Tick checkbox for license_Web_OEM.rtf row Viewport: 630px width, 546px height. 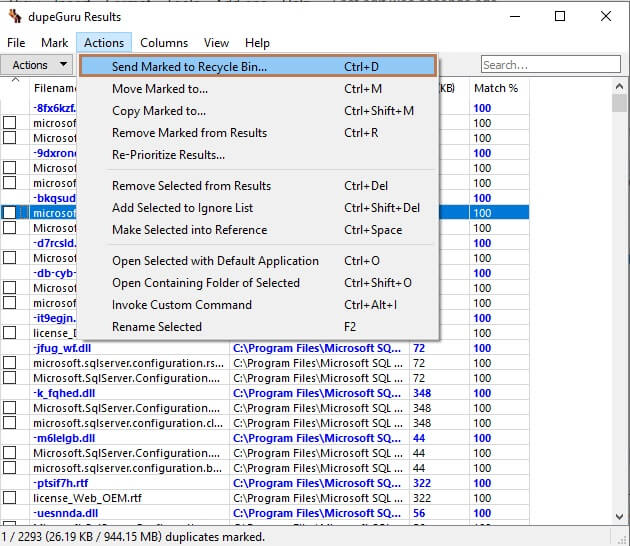coord(10,498)
